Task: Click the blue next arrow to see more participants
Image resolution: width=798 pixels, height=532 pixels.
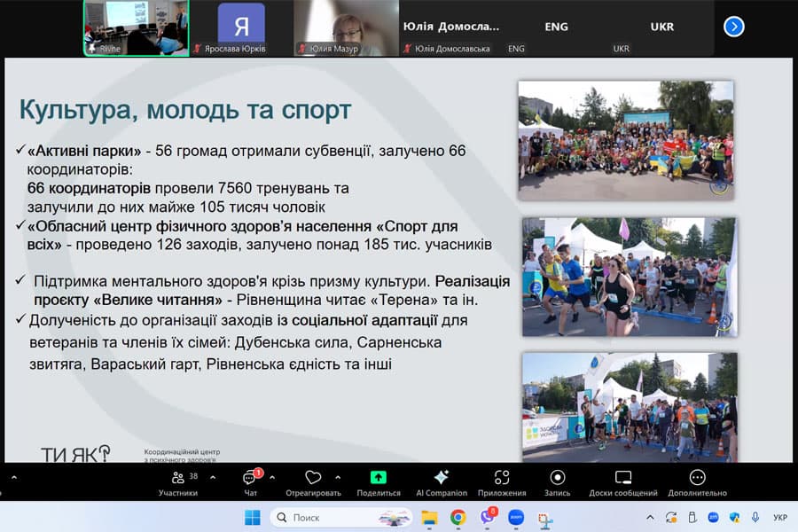Action: pyautogui.click(x=734, y=27)
